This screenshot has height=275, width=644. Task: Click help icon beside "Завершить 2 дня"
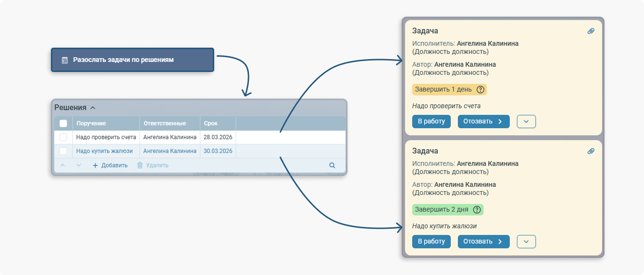point(476,210)
